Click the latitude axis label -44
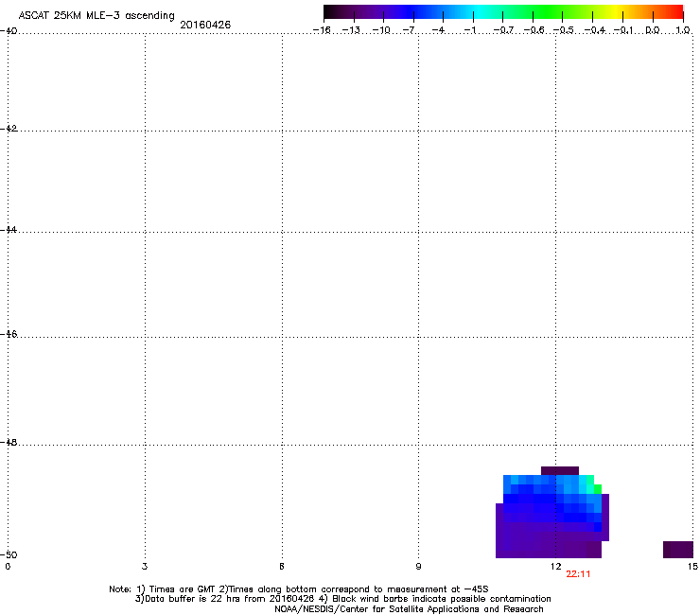Viewport: 700px width, 615px height. click(9, 230)
